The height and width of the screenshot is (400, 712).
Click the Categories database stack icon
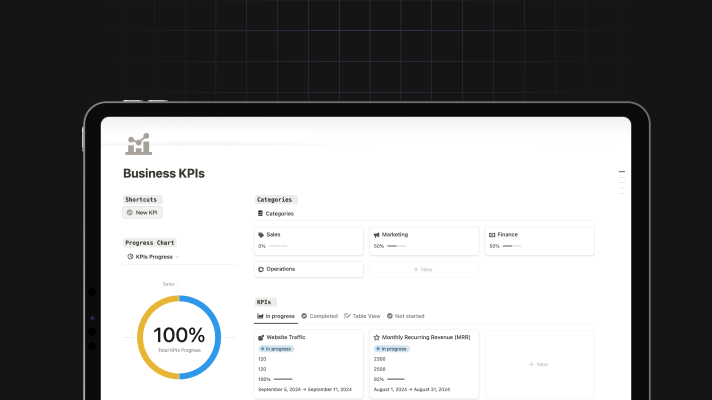pyautogui.click(x=260, y=213)
